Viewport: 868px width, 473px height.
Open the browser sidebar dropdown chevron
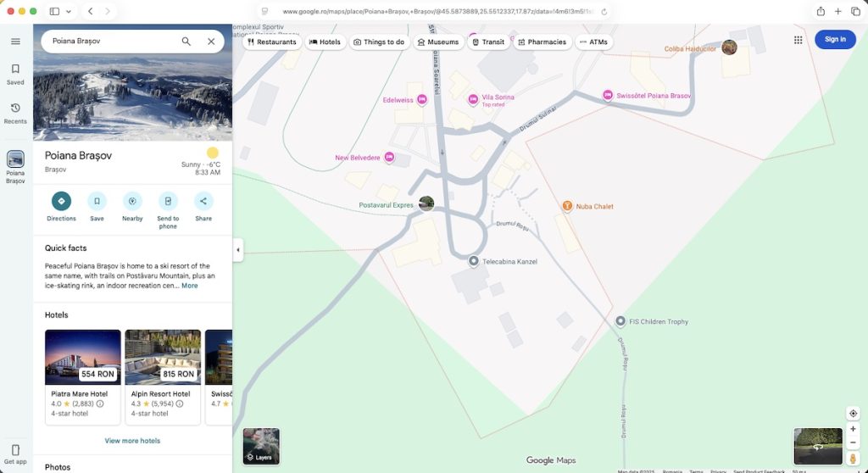(x=69, y=12)
